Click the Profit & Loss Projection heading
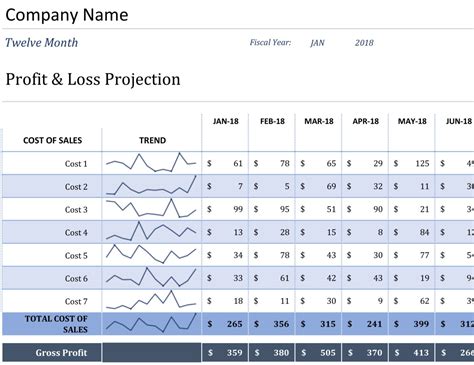The width and height of the screenshot is (474, 365). (93, 80)
